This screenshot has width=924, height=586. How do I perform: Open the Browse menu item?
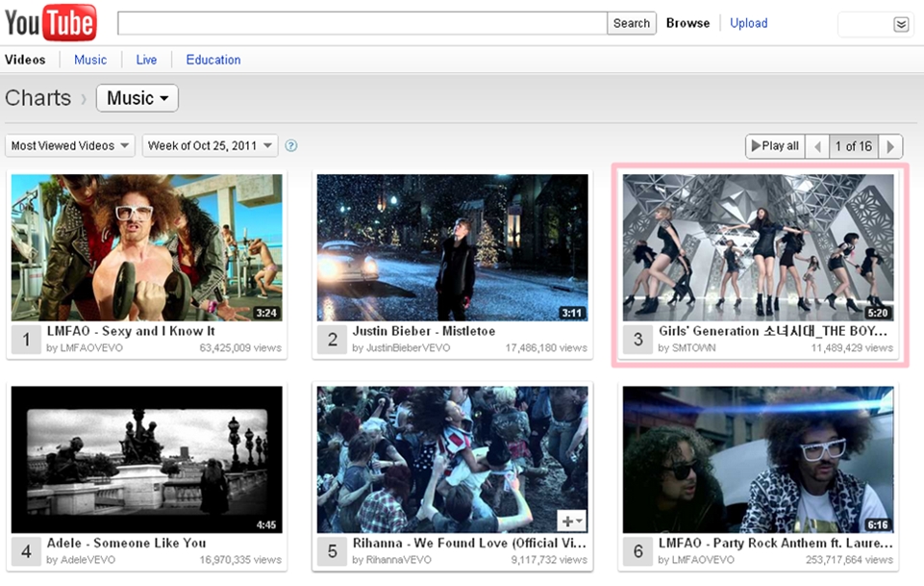pos(687,23)
